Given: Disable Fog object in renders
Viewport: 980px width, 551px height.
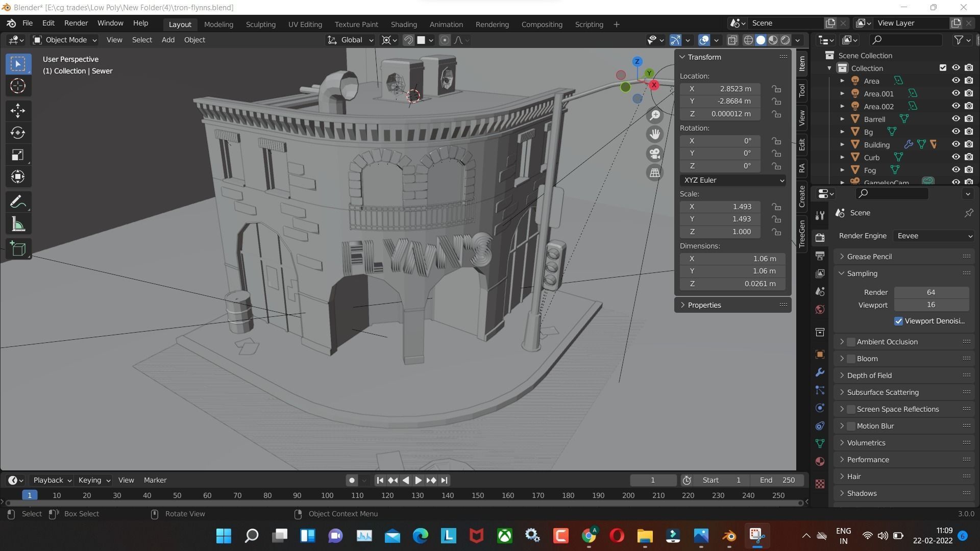Looking at the screenshot, I should pyautogui.click(x=969, y=170).
